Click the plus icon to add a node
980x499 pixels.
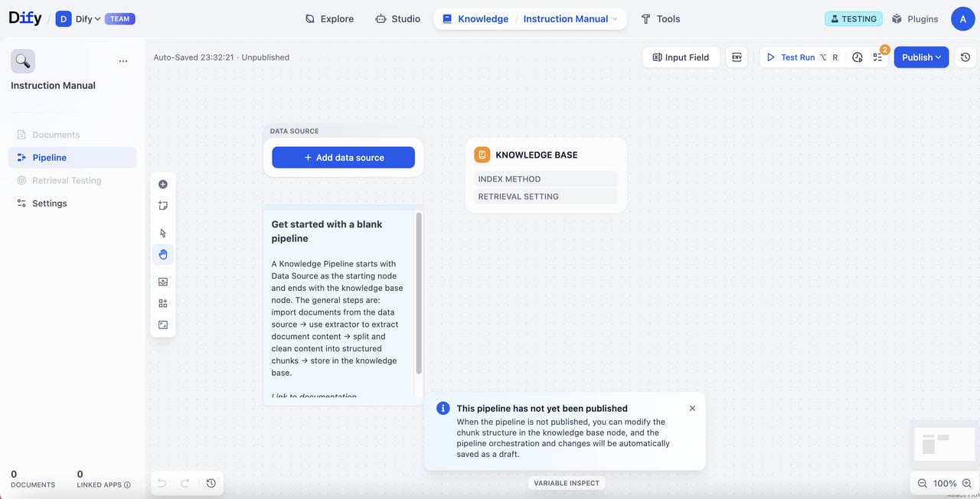(163, 184)
